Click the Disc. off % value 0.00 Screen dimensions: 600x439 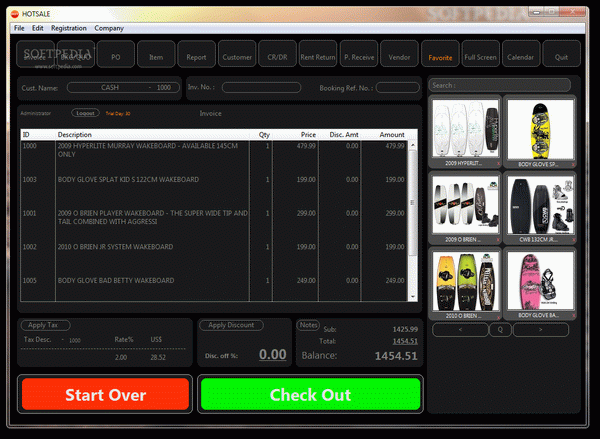point(272,354)
